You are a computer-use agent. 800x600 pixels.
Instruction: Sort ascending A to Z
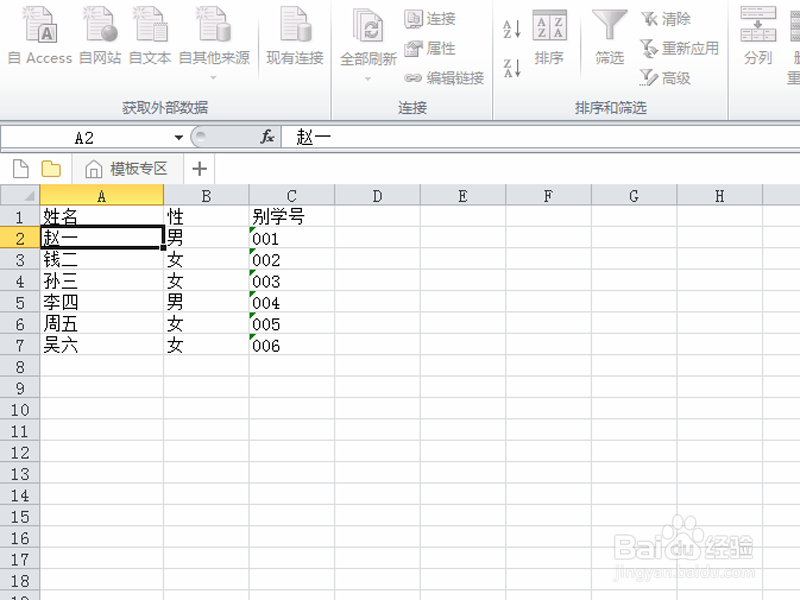pos(512,29)
